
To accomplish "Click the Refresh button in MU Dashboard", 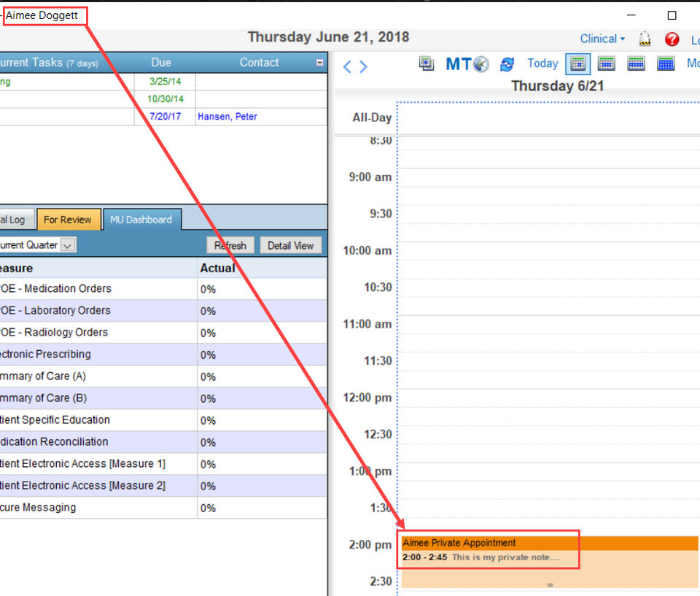I will pyautogui.click(x=230, y=245).
